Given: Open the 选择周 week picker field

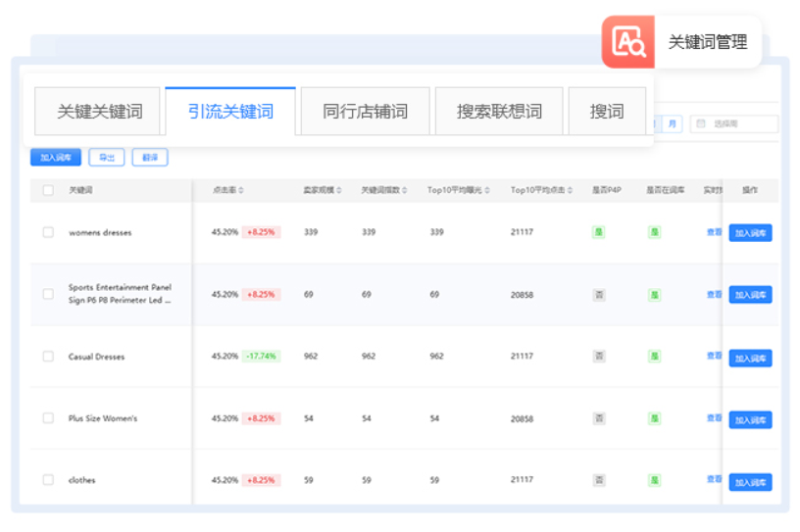Looking at the screenshot, I should coord(734,123).
